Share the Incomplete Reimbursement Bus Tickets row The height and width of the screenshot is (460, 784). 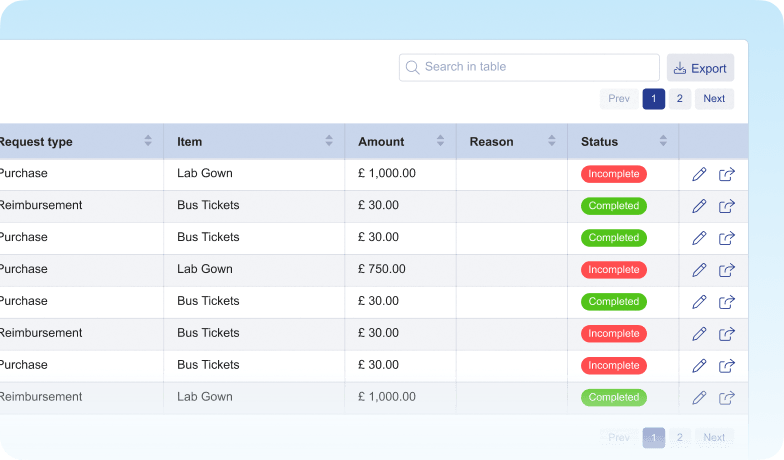point(726,334)
